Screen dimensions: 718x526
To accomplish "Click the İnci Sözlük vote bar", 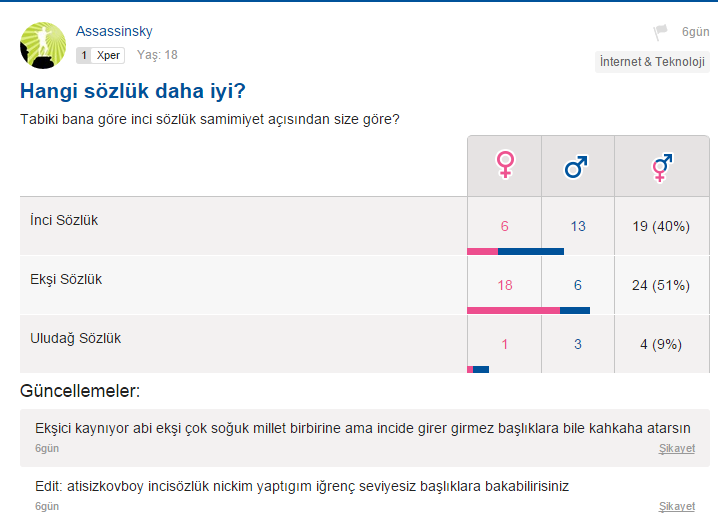I will [516, 251].
